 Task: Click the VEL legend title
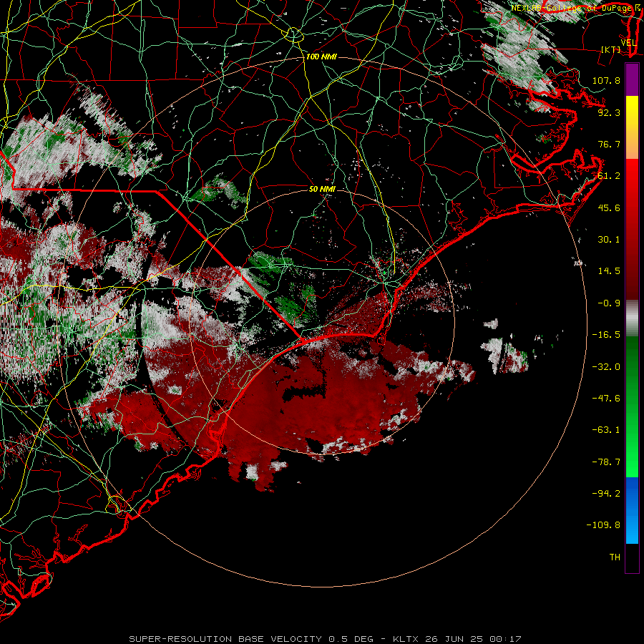pos(628,43)
